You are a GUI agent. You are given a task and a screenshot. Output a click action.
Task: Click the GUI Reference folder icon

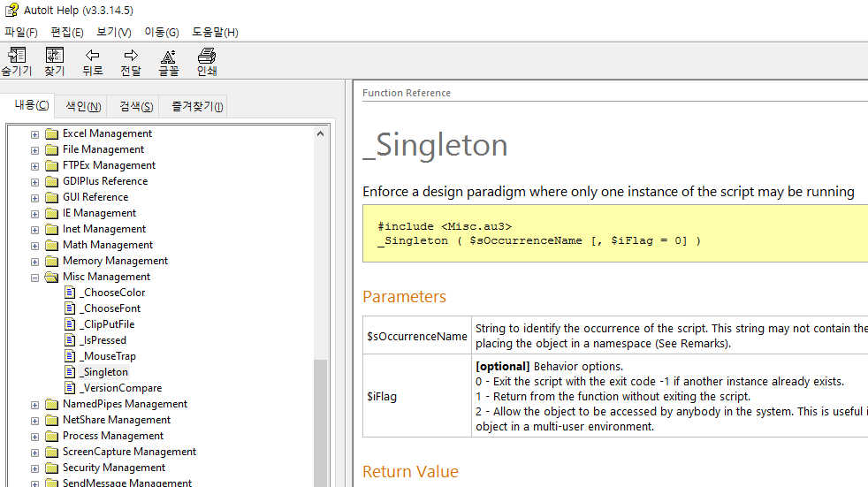51,198
